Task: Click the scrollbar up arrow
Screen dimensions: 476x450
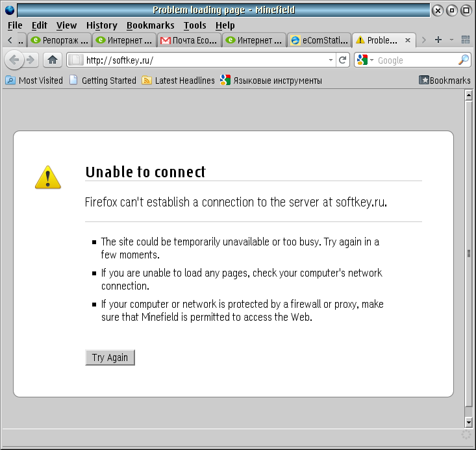Action: click(x=469, y=95)
